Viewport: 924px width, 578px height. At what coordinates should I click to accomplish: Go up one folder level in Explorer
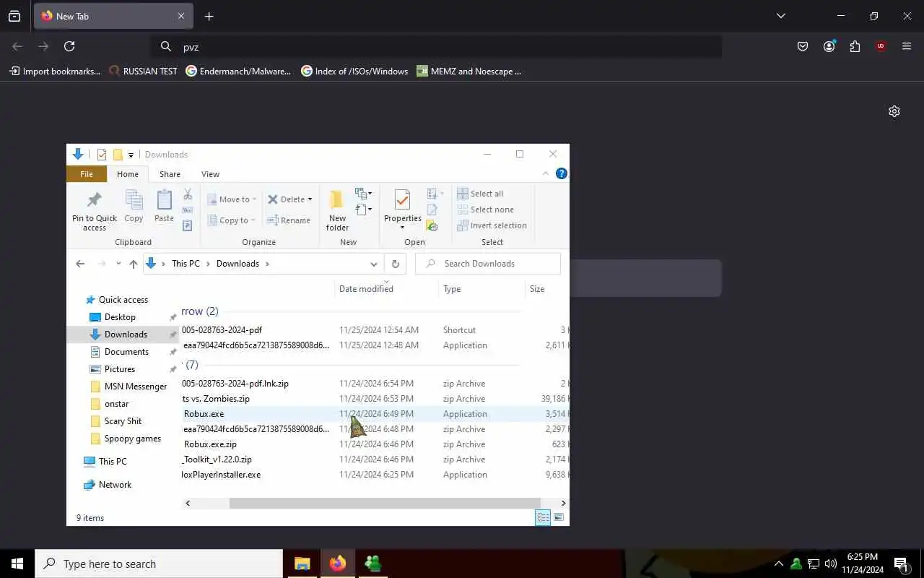[x=134, y=264]
